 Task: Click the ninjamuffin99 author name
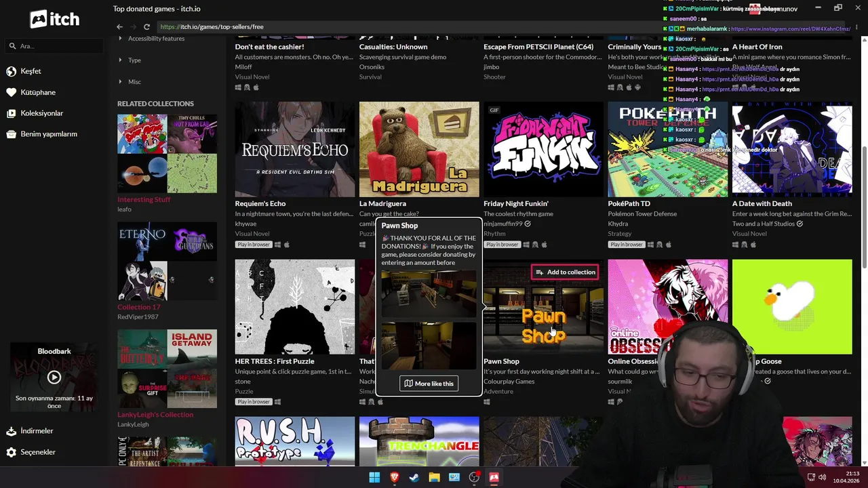click(x=502, y=224)
